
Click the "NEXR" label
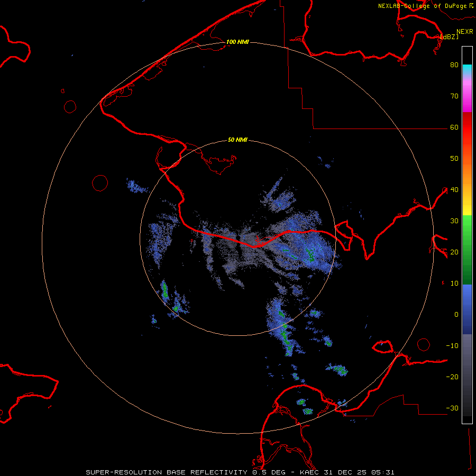tap(465, 32)
